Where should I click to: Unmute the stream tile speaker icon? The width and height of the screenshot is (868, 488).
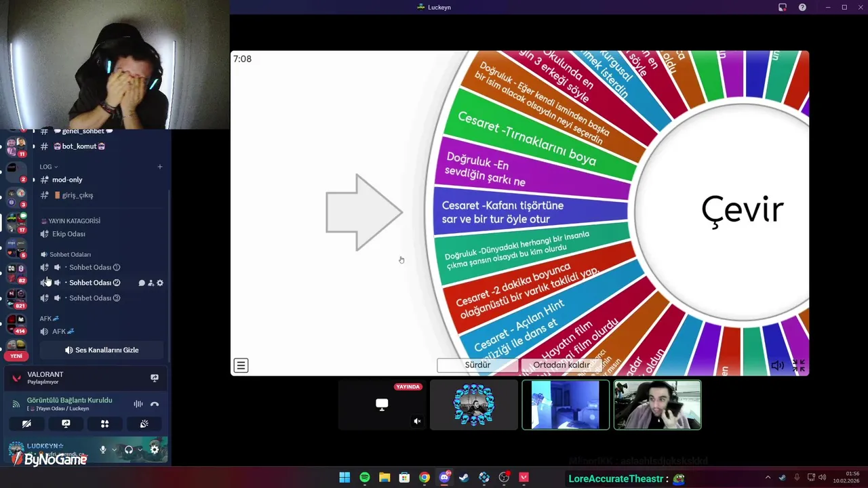coord(417,421)
